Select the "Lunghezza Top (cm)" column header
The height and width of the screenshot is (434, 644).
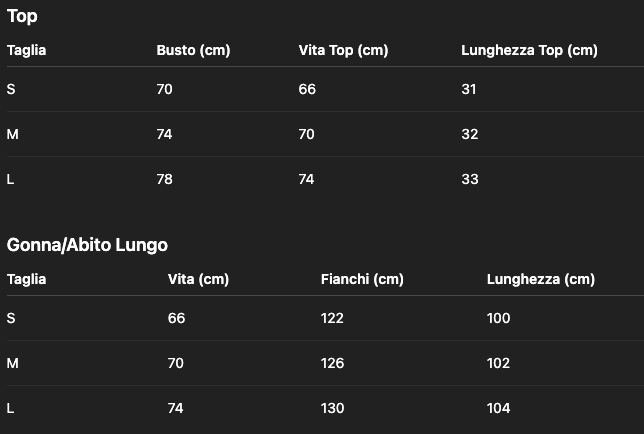[529, 50]
